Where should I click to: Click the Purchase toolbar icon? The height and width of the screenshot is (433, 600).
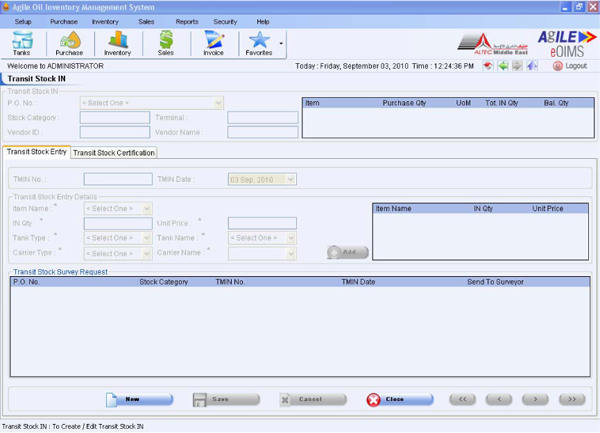pos(69,43)
